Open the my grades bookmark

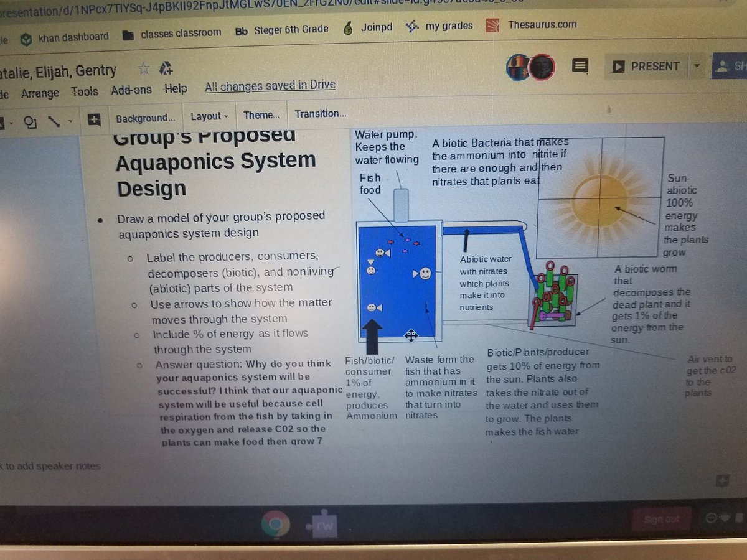point(439,26)
